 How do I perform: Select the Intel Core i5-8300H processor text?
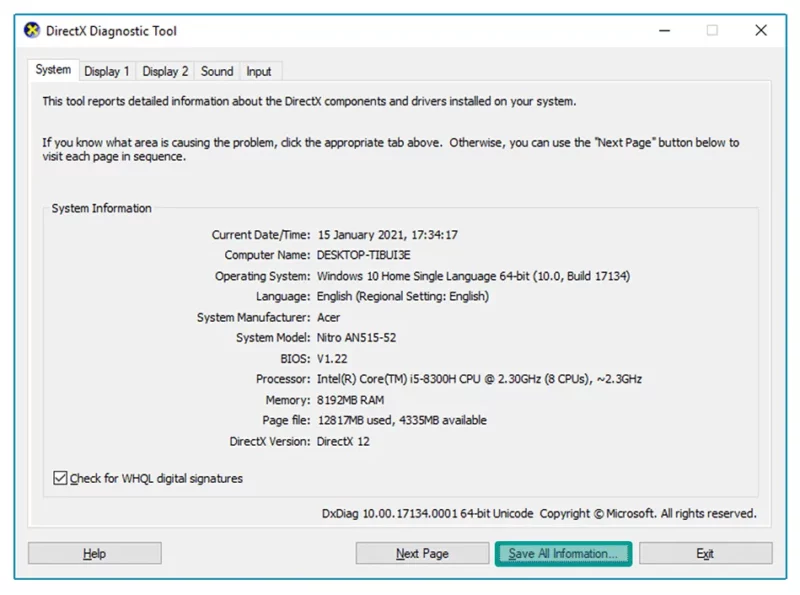[x=479, y=379]
